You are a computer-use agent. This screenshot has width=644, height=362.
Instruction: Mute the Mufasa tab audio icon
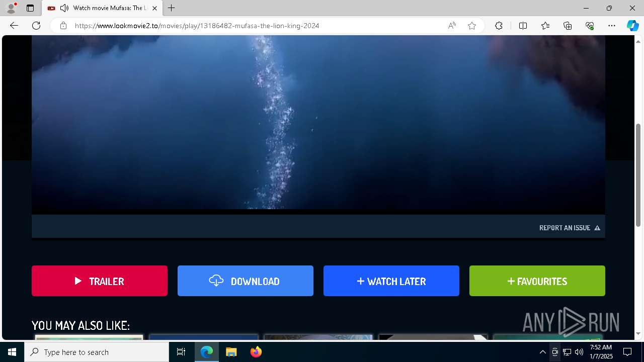64,8
